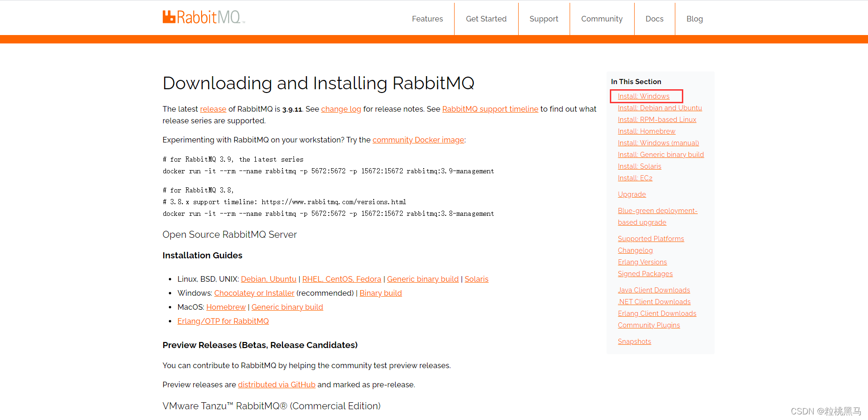Open Blue-green deployment-based upgrade link
This screenshot has width=868, height=420.
(657, 216)
